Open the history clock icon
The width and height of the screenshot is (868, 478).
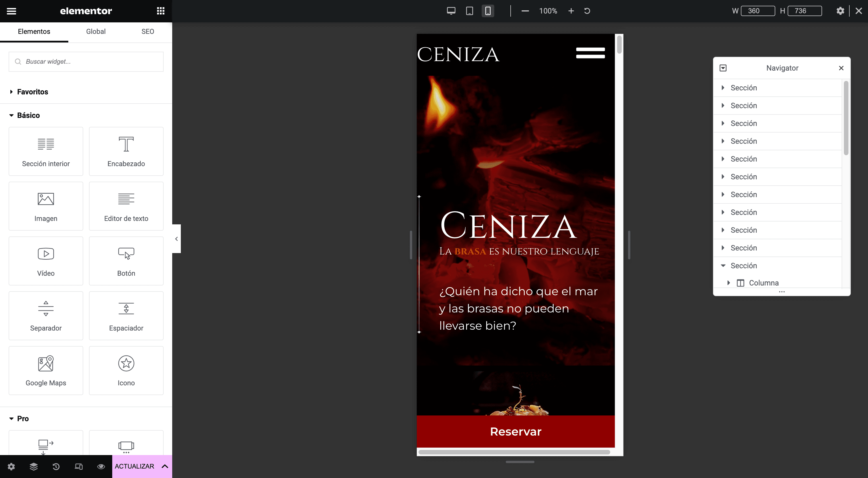[x=56, y=467]
